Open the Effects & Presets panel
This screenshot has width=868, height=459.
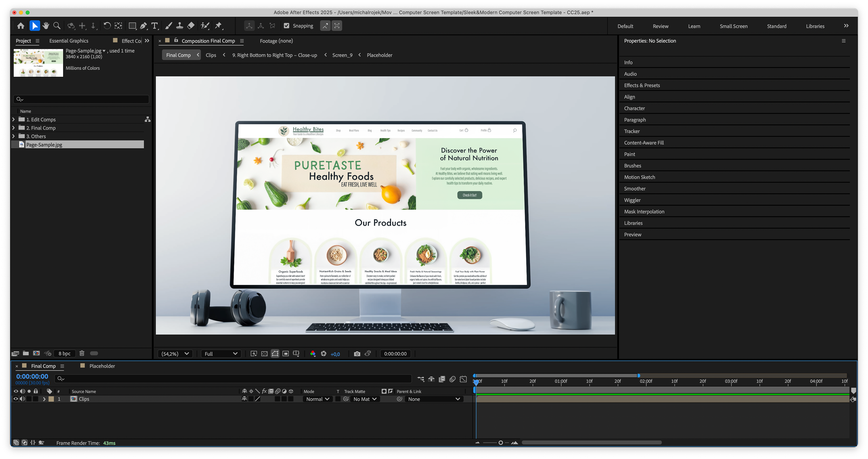tap(642, 85)
